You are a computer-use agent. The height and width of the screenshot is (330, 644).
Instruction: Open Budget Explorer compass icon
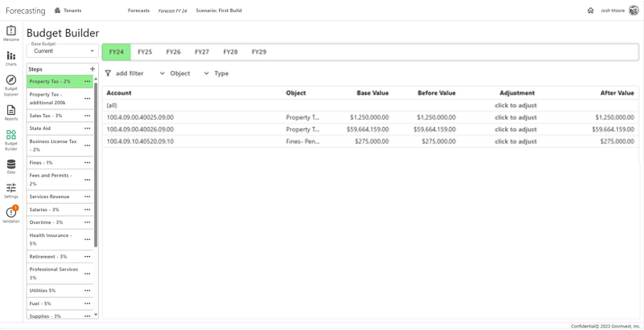pyautogui.click(x=11, y=80)
